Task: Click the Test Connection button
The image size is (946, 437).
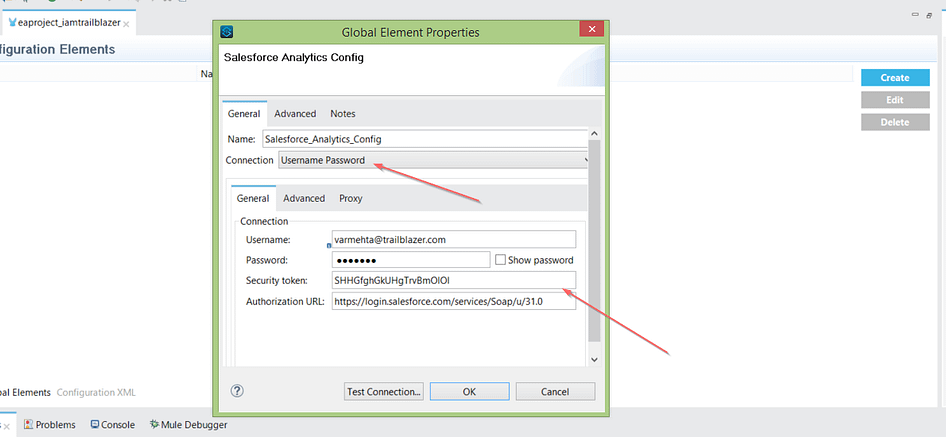Action: pyautogui.click(x=384, y=391)
